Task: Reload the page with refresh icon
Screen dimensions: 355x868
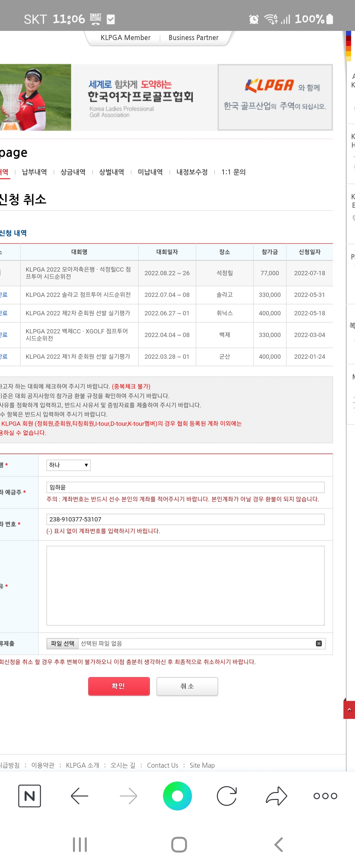Action: (227, 796)
